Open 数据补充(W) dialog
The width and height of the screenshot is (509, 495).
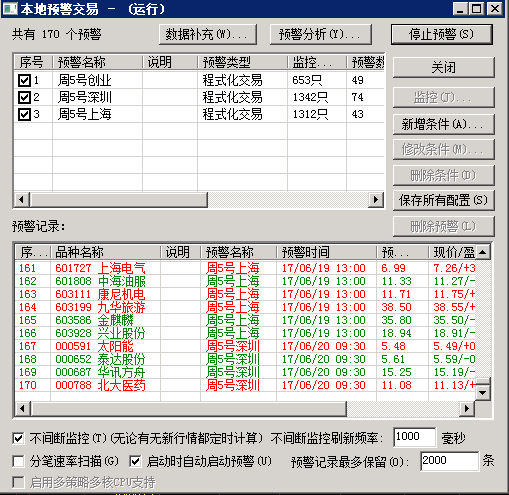point(208,34)
